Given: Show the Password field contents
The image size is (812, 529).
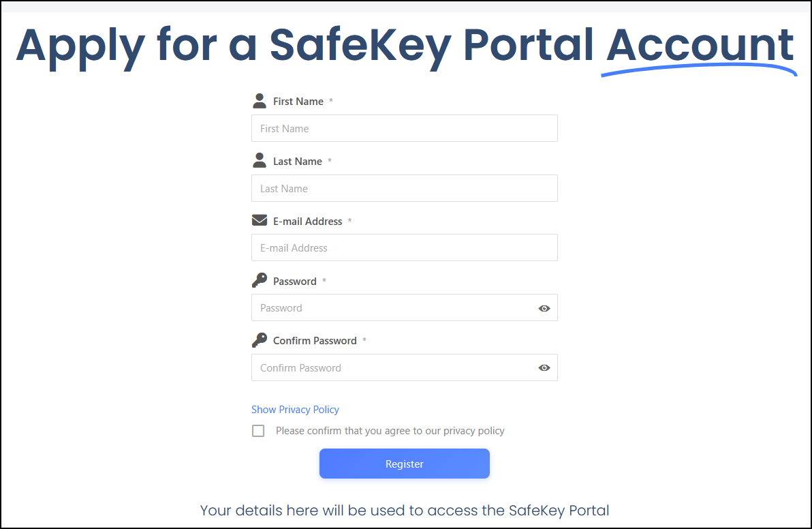Looking at the screenshot, I should tap(544, 308).
